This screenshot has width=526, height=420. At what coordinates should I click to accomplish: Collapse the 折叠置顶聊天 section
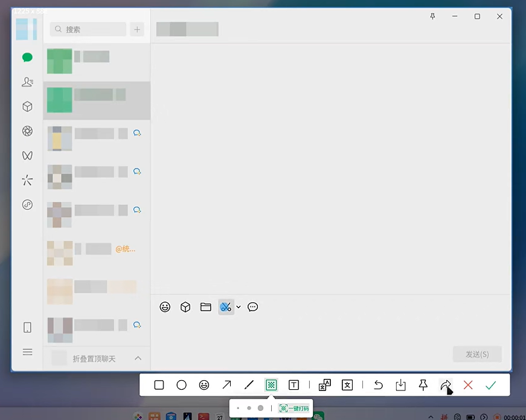point(138,358)
